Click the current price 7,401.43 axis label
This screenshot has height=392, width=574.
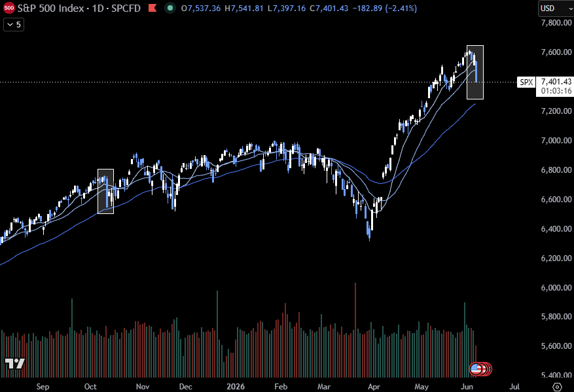[556, 82]
